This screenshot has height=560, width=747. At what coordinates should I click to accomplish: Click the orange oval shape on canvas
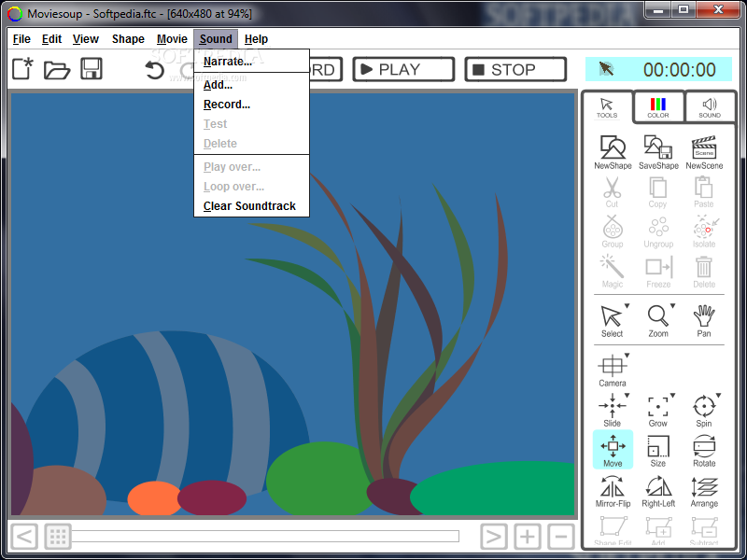153,498
